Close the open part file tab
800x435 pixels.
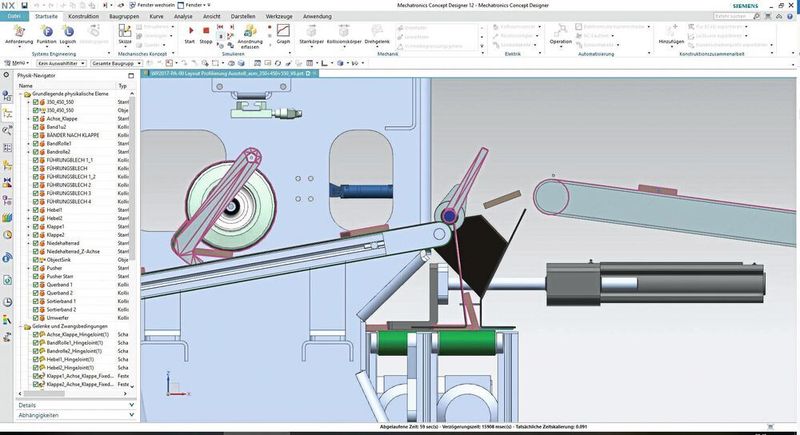315,73
